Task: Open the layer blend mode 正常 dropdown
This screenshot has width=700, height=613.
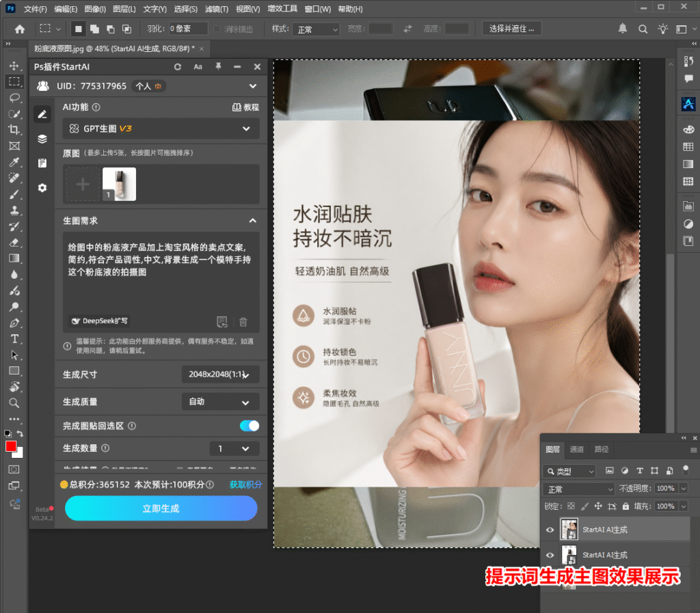Action: tap(579, 489)
